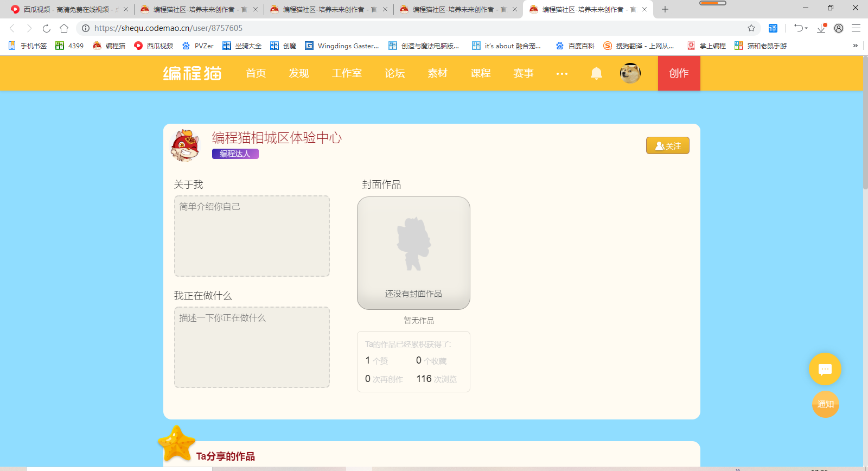Open the notification bell on Codemao

tap(596, 73)
